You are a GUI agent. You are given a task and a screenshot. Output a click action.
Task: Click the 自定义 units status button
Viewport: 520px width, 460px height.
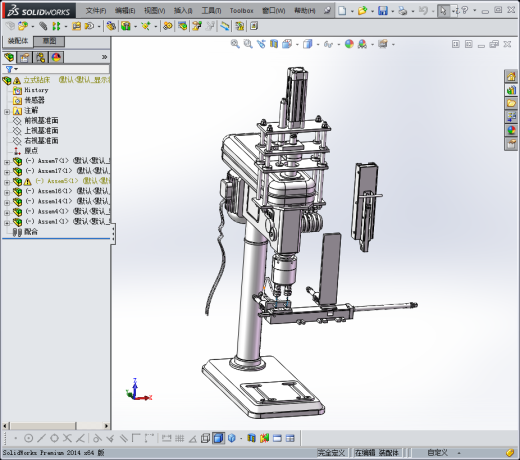pos(437,453)
